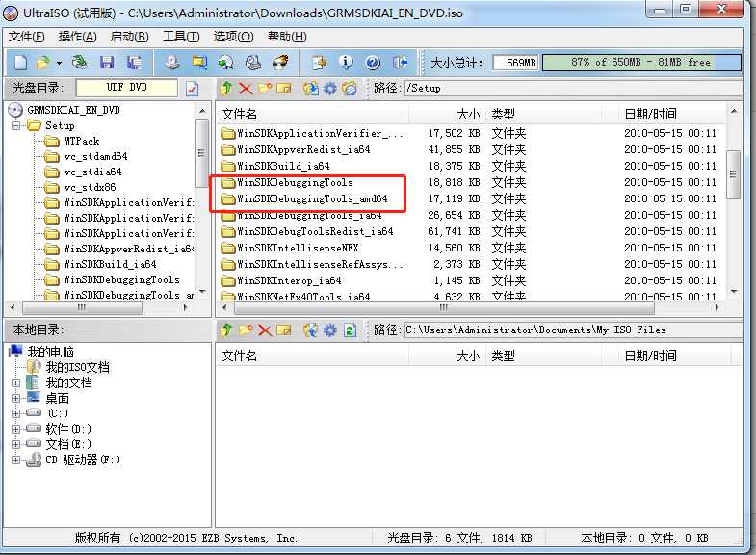Click the Add to image icon in local pane
This screenshot has height=555, width=756.
(310, 330)
